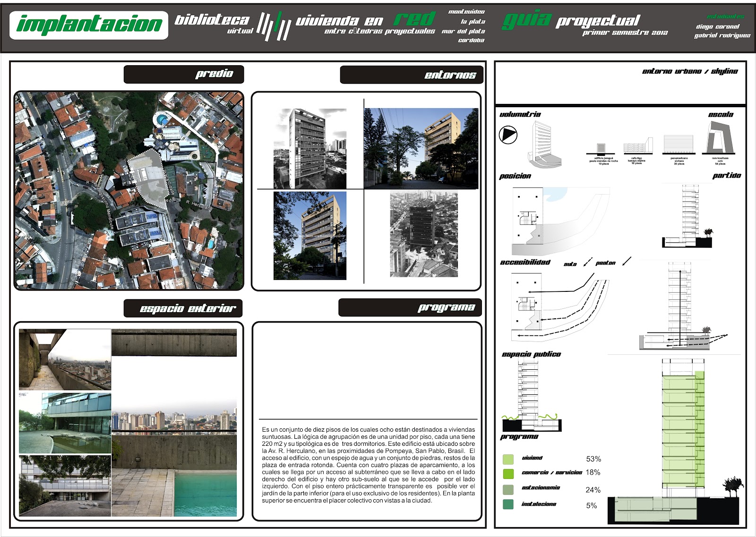Select the volumetria 3D building drawing
The image size is (756, 537).
coord(544,144)
